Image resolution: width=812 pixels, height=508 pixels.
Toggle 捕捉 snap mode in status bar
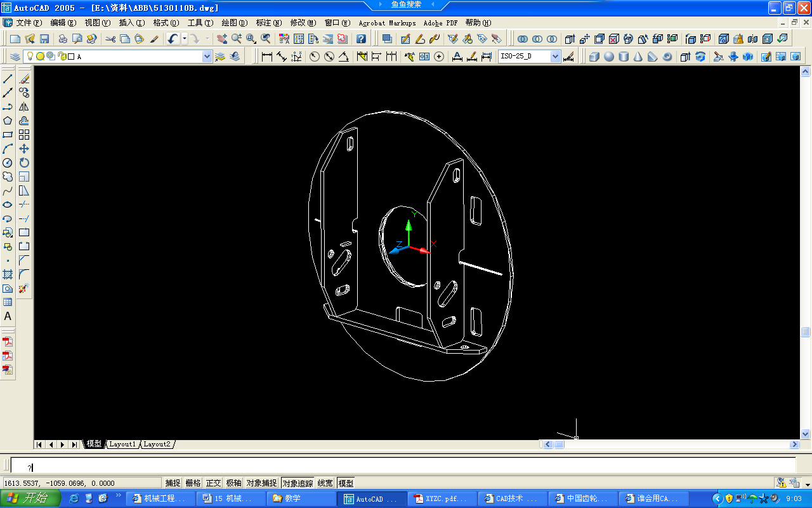point(173,483)
